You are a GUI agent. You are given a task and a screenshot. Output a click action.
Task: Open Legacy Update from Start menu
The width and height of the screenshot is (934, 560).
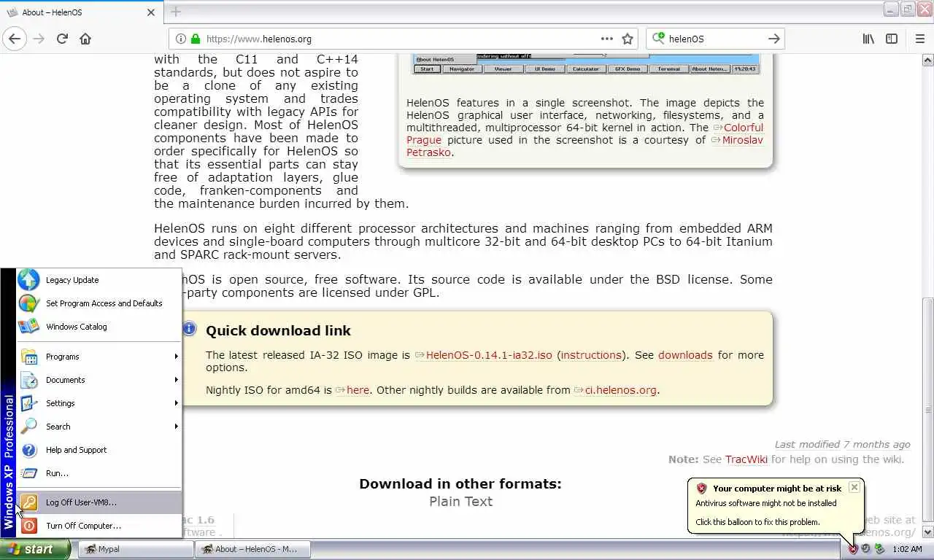pos(99,279)
